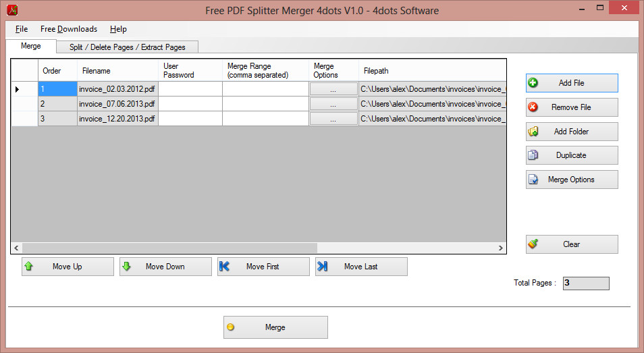Click the Move Down button label
This screenshot has height=353, width=644.
pyautogui.click(x=165, y=267)
